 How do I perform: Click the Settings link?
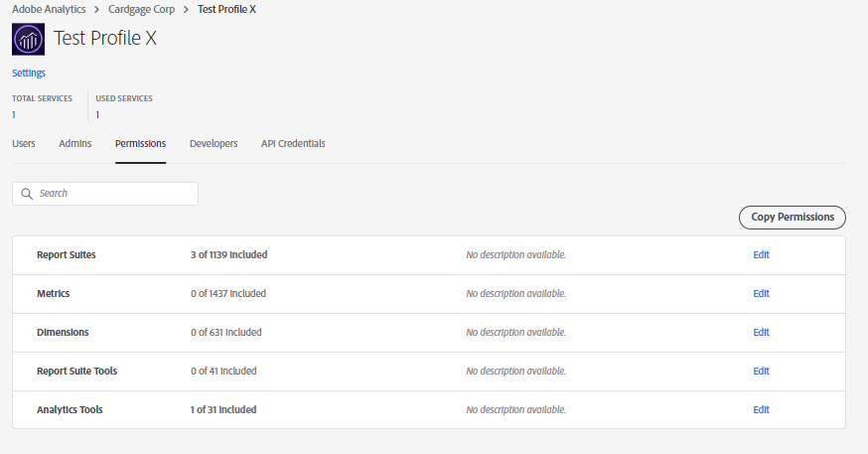click(x=29, y=73)
